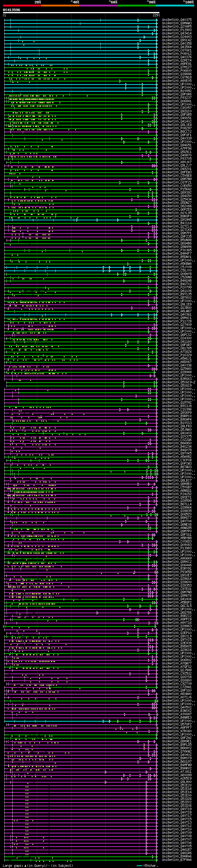Viewport: 197px width, 868px height.
Task: Click the UniRef100_Q5IE20 label
Action: click(177, 785)
